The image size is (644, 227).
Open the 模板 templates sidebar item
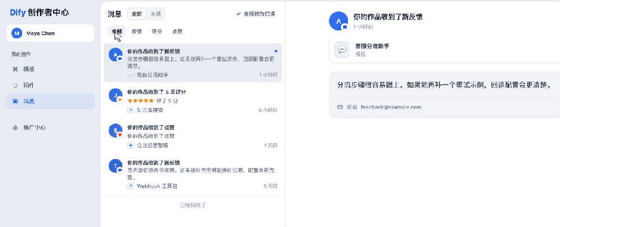coord(50,70)
